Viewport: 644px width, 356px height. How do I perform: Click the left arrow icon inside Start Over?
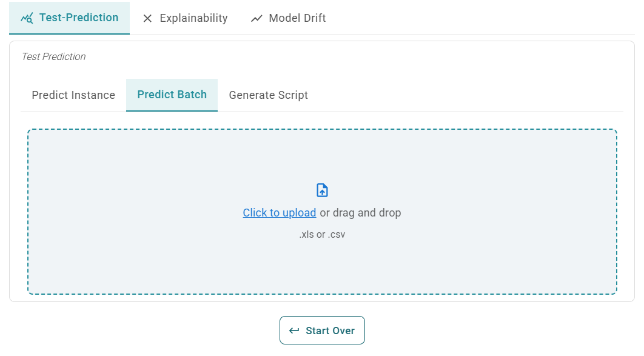pyautogui.click(x=293, y=330)
